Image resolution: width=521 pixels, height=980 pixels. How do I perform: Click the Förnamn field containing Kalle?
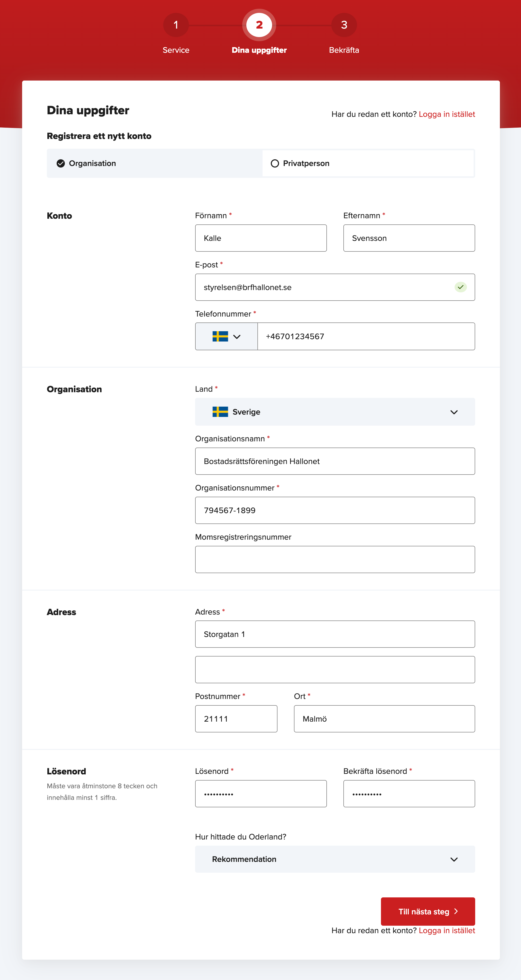coord(261,238)
